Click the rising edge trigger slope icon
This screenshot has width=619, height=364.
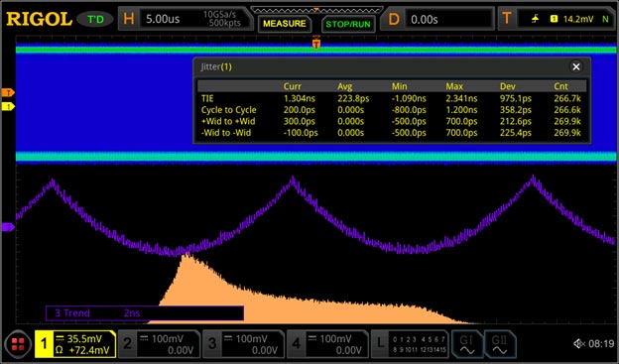[x=535, y=19]
